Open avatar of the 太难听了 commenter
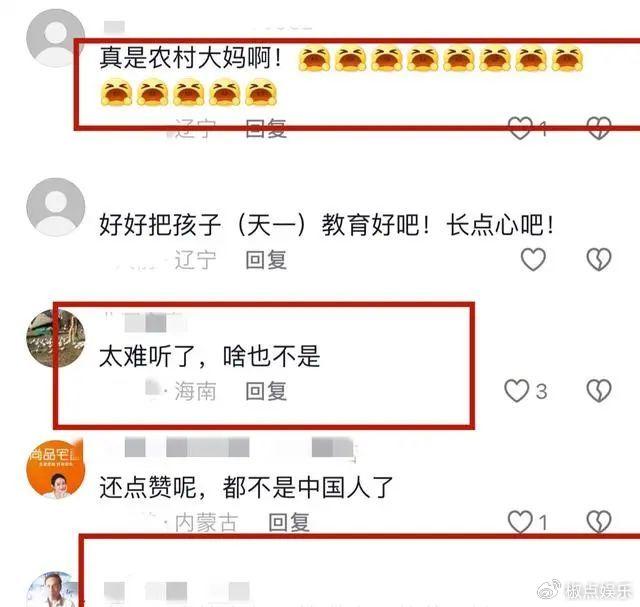The width and height of the screenshot is (640, 607). pos(56,338)
